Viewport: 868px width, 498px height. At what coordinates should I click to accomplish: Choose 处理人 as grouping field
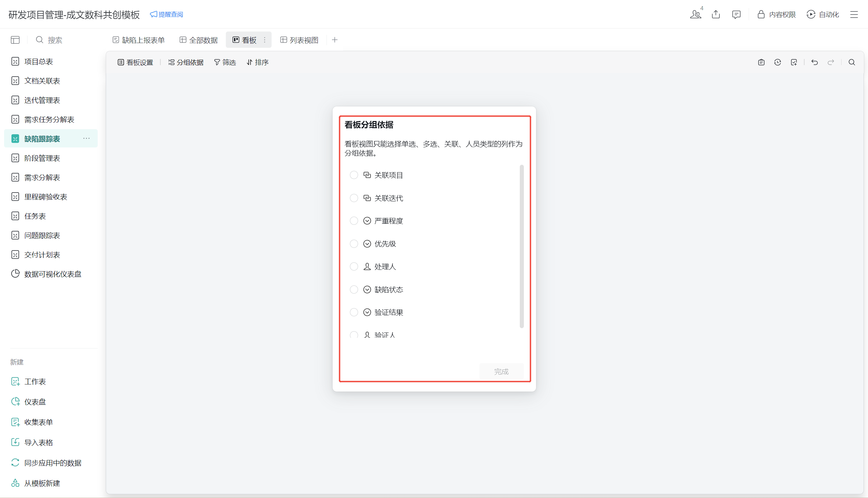(354, 267)
